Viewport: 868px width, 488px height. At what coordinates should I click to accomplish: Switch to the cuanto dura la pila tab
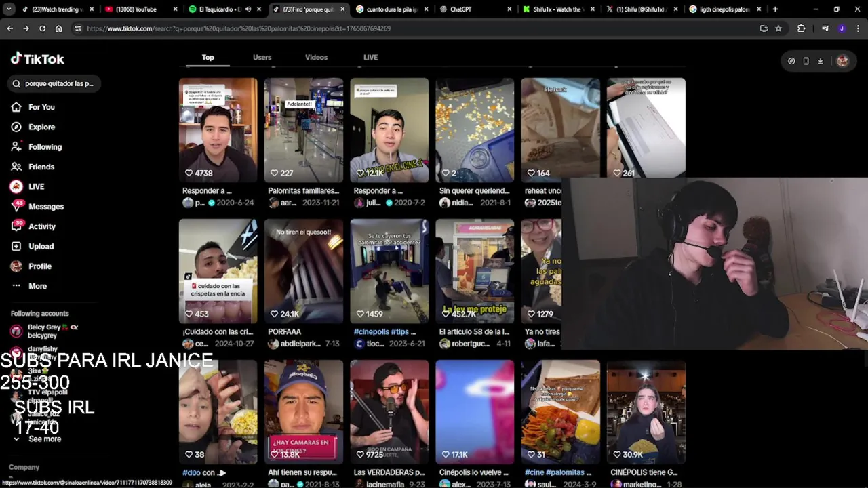[391, 9]
